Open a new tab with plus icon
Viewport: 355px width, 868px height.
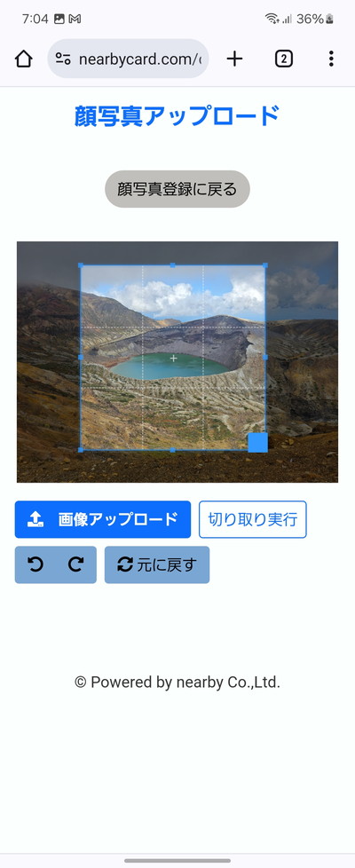pos(235,59)
